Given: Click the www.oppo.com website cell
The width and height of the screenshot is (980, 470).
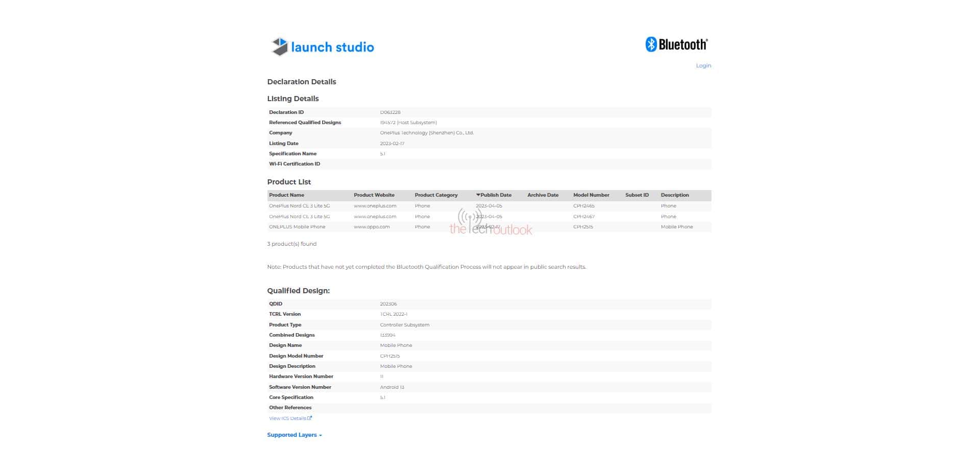Looking at the screenshot, I should point(372,227).
